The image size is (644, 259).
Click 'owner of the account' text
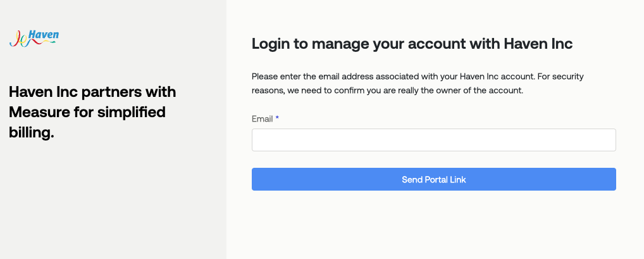point(488,91)
